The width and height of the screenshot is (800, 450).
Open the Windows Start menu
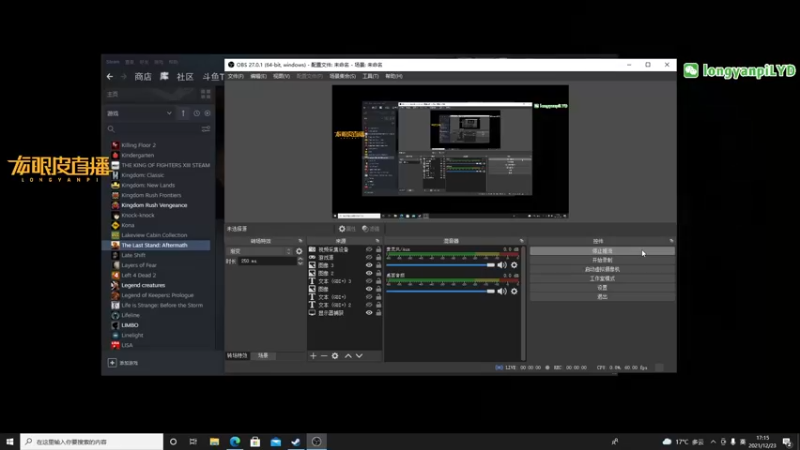[x=10, y=441]
